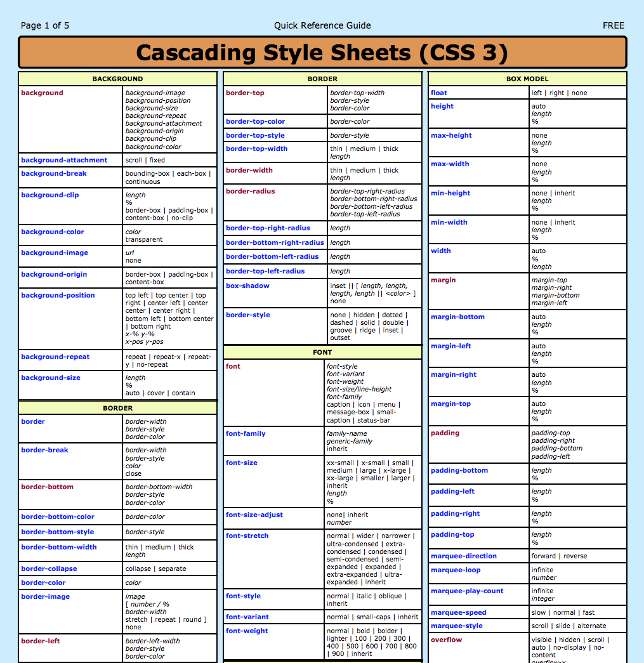Select the FONT section header
Viewport: 644px width, 663px height.
(x=322, y=352)
